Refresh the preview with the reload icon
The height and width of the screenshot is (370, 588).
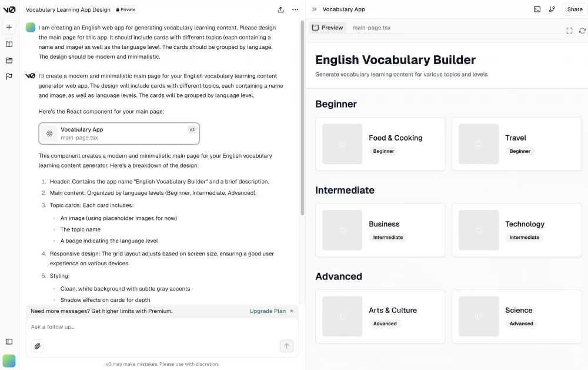582,30
